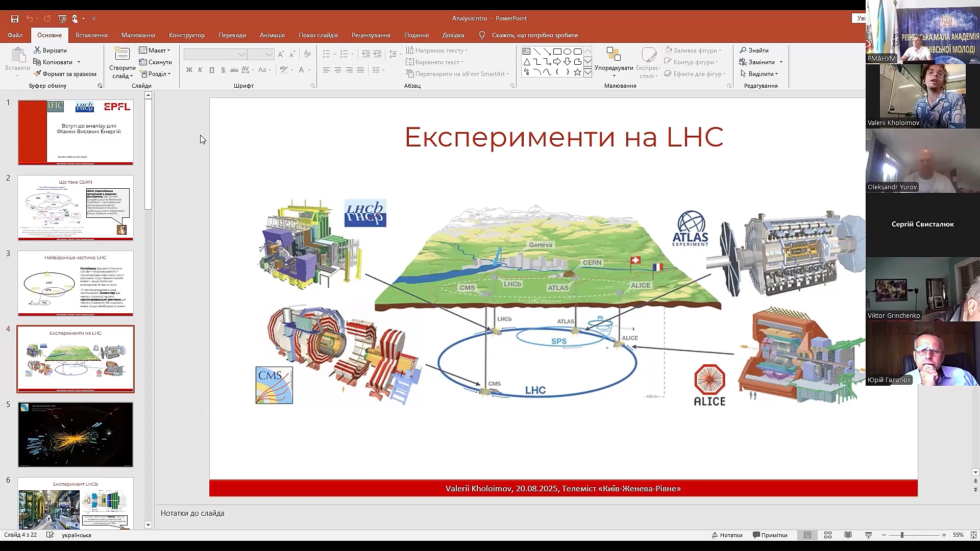The width and height of the screenshot is (980, 551).
Task: Click the Save icon in title bar
Action: pos(15,19)
